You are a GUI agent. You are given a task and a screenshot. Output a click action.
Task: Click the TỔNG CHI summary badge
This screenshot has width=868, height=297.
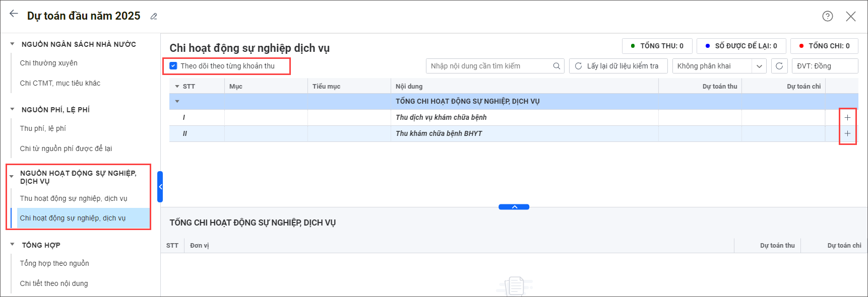(x=824, y=46)
